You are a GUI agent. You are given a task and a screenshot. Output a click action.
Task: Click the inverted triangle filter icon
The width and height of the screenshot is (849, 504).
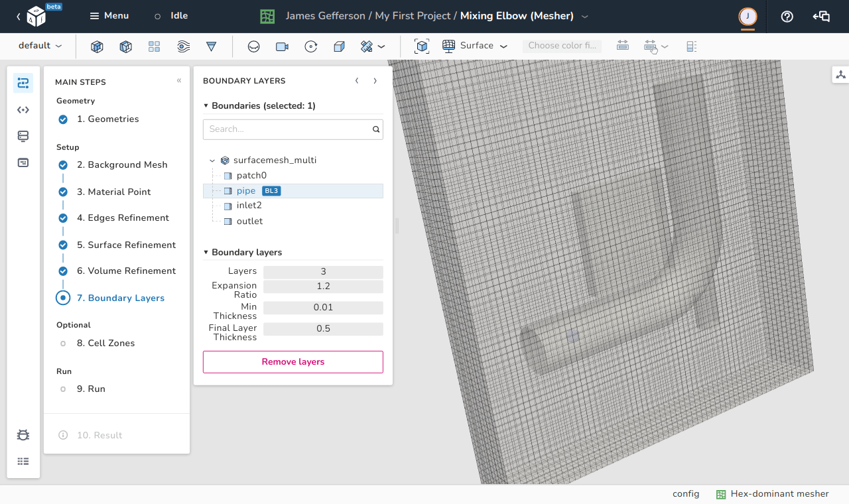(212, 46)
